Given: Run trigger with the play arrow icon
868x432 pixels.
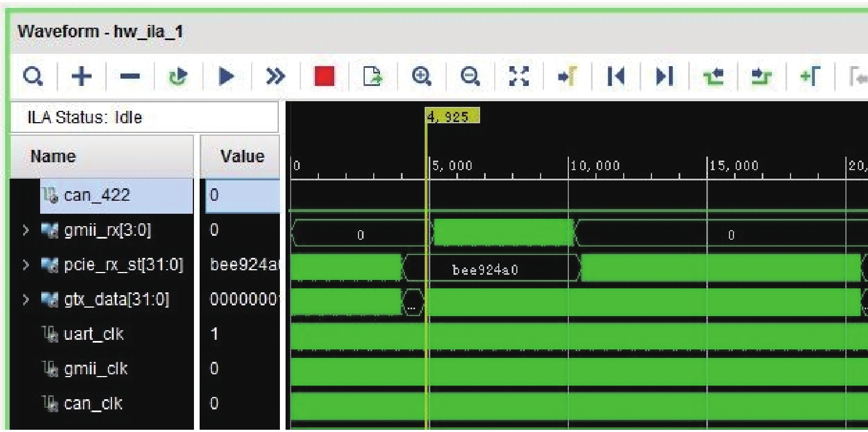Looking at the screenshot, I should pos(227,76).
